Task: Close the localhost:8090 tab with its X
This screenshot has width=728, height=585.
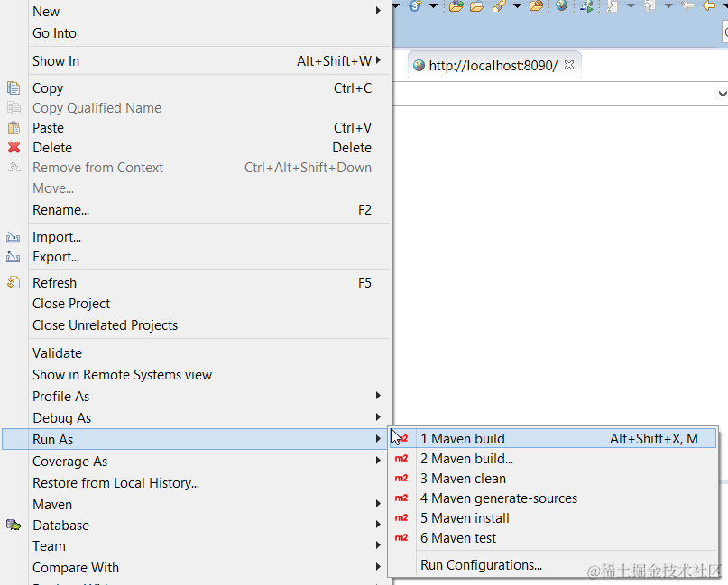Action: (571, 64)
